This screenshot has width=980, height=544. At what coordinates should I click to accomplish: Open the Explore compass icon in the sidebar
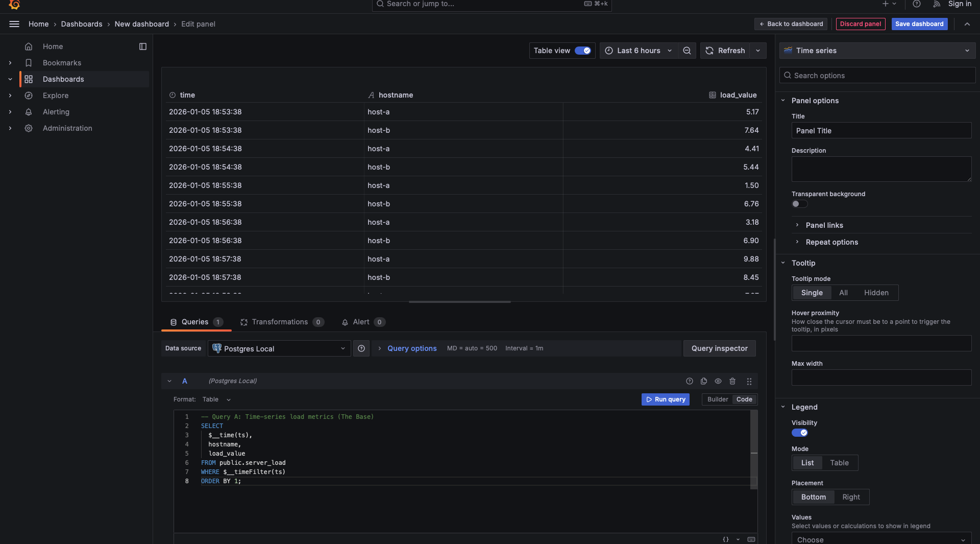[29, 96]
